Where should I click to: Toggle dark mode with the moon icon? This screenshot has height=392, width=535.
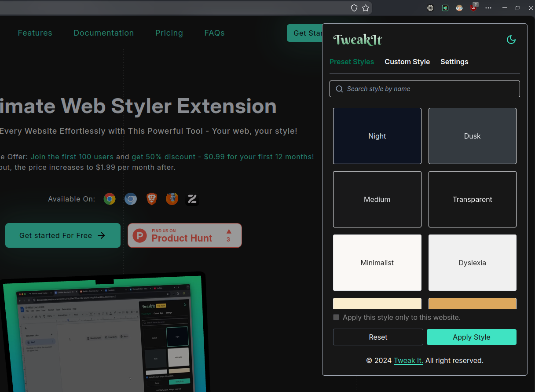511,40
